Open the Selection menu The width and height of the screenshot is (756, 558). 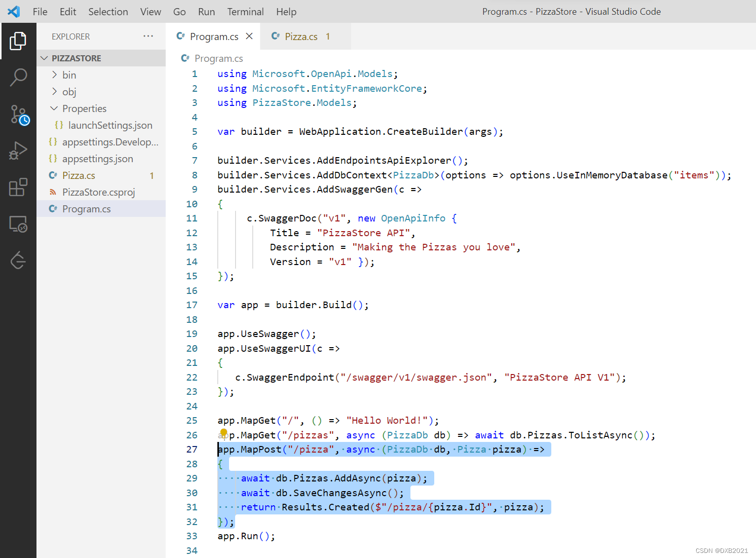point(108,12)
